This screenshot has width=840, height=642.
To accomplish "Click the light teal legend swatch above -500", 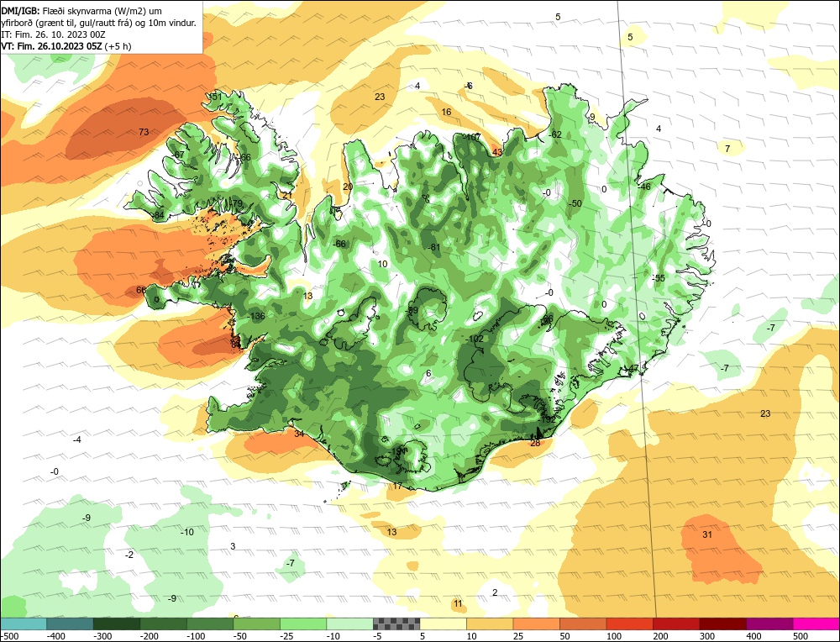I will click(23, 624).
